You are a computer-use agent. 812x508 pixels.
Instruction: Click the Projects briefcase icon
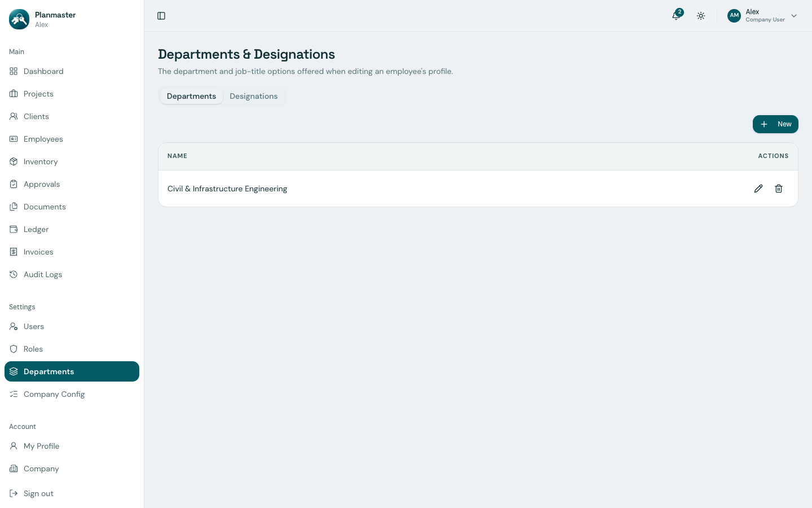point(14,94)
